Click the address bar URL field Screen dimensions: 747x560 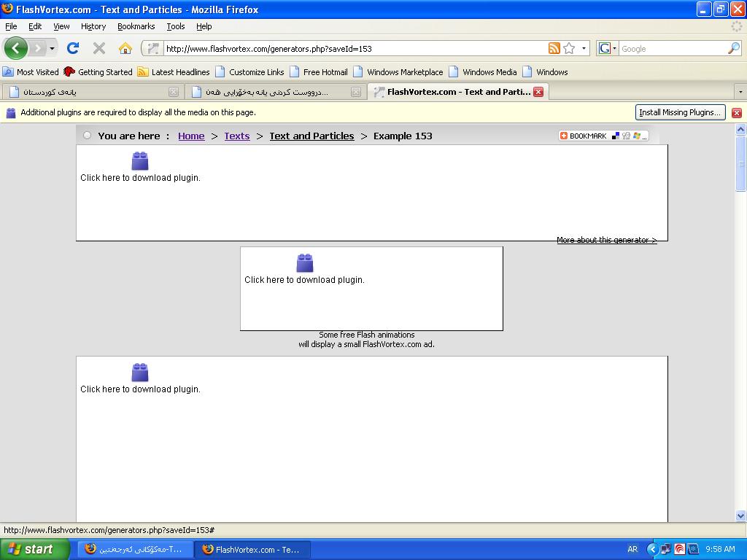point(355,49)
